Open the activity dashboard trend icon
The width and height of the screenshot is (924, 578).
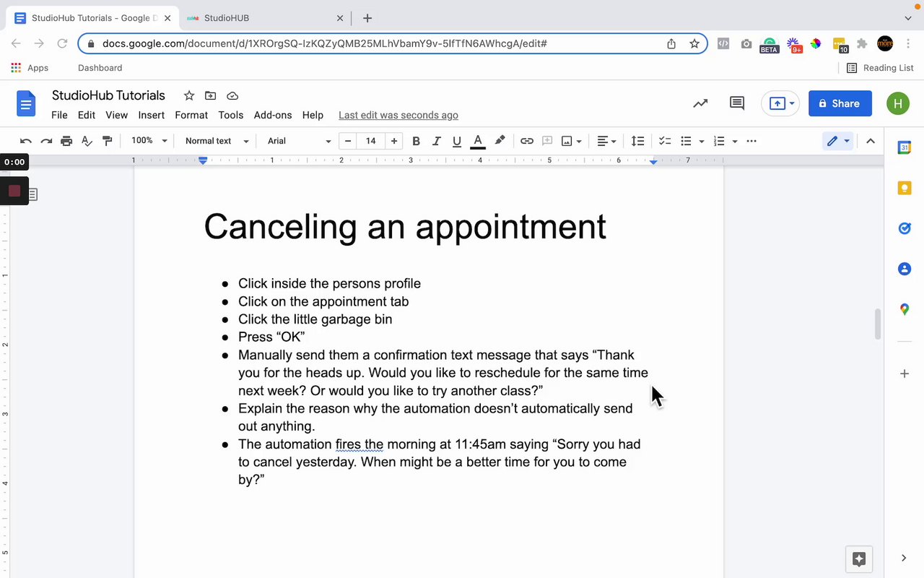(x=700, y=103)
